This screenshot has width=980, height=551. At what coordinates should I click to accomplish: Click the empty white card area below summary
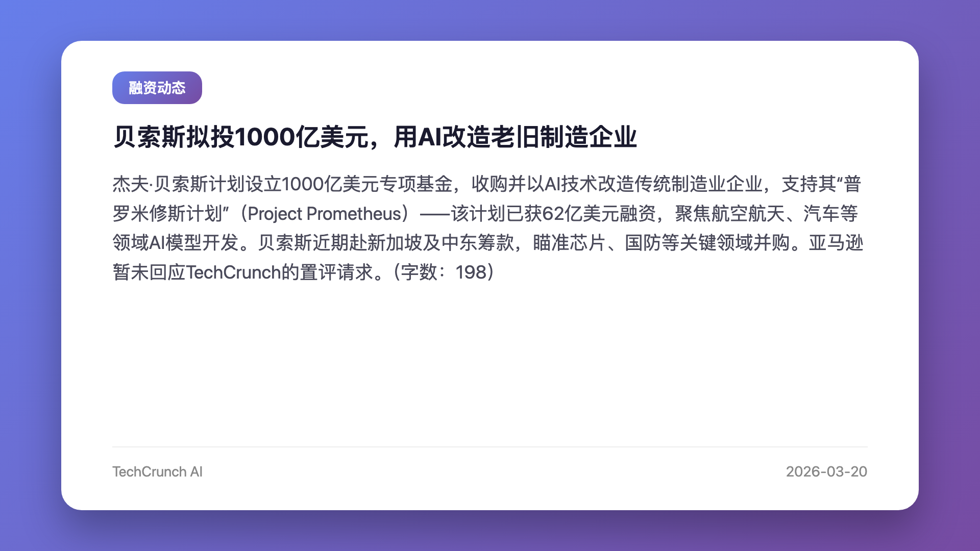(490, 362)
